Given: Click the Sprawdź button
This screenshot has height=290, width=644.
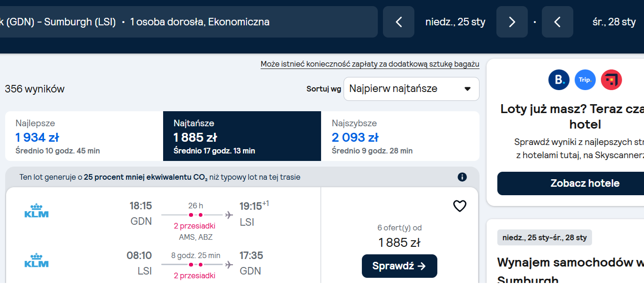Looking at the screenshot, I should [399, 266].
